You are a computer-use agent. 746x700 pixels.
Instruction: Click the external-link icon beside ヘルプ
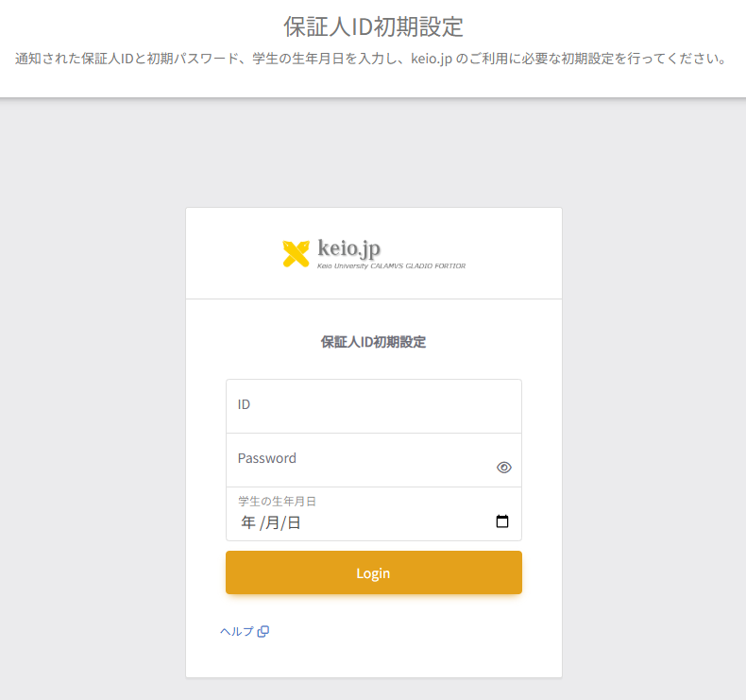pyautogui.click(x=263, y=631)
